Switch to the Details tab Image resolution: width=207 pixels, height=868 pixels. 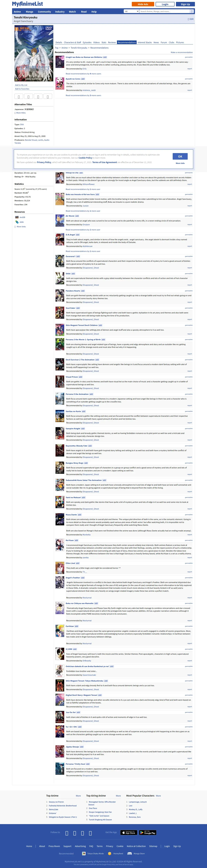click(59, 43)
